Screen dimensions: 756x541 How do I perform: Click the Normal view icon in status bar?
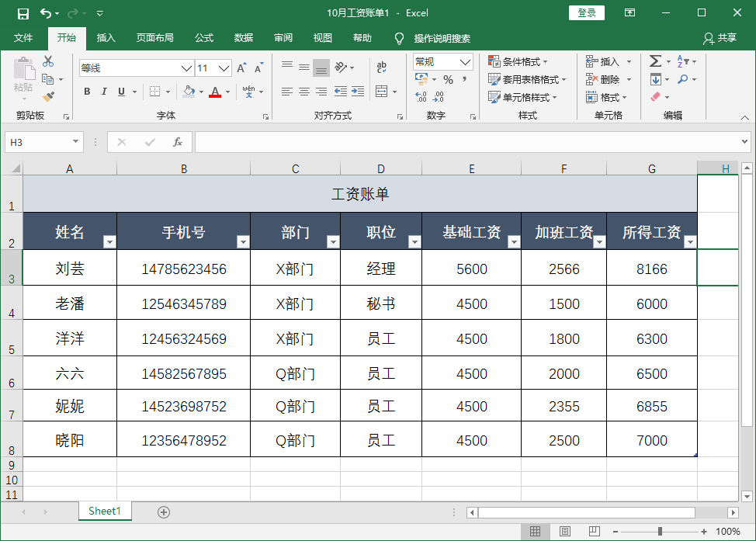click(536, 531)
